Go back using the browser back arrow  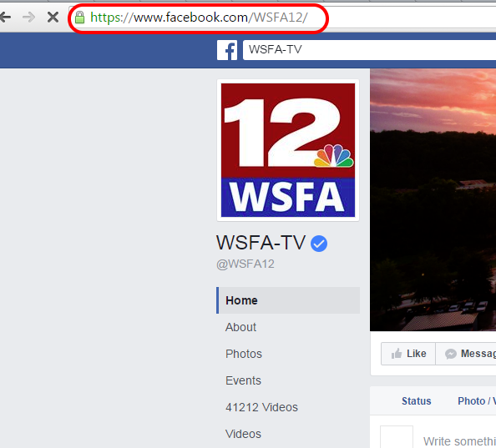(5, 17)
